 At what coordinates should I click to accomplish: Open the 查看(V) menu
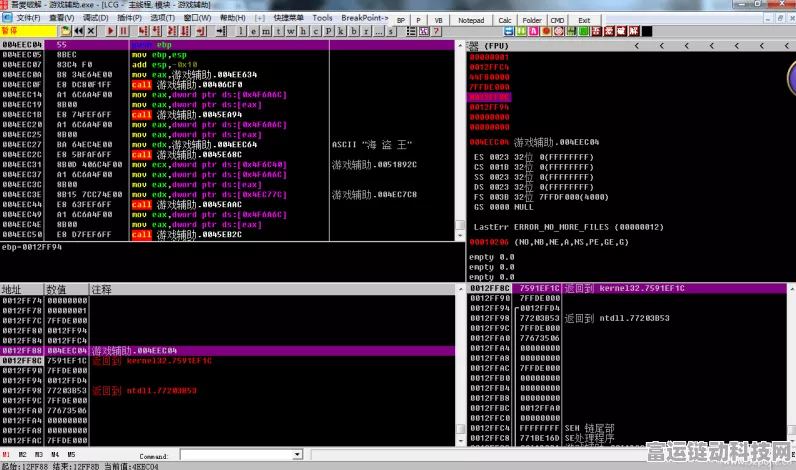click(61, 18)
